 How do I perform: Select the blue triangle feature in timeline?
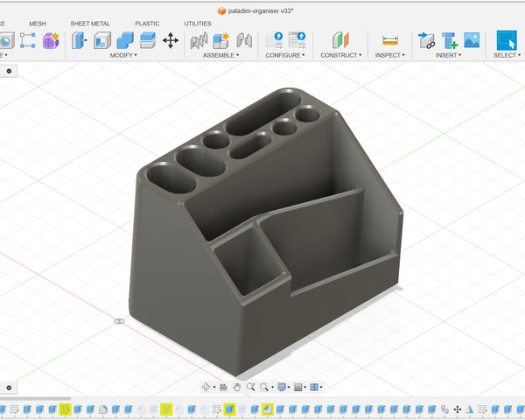point(469,409)
